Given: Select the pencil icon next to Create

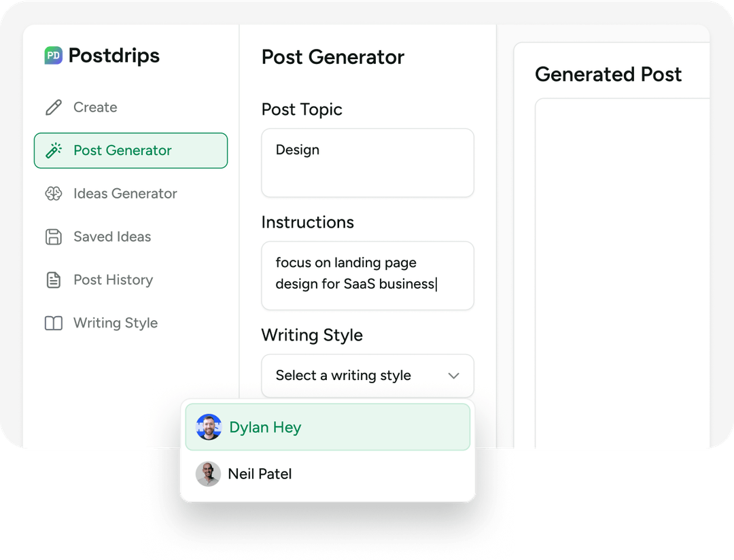Looking at the screenshot, I should (54, 107).
